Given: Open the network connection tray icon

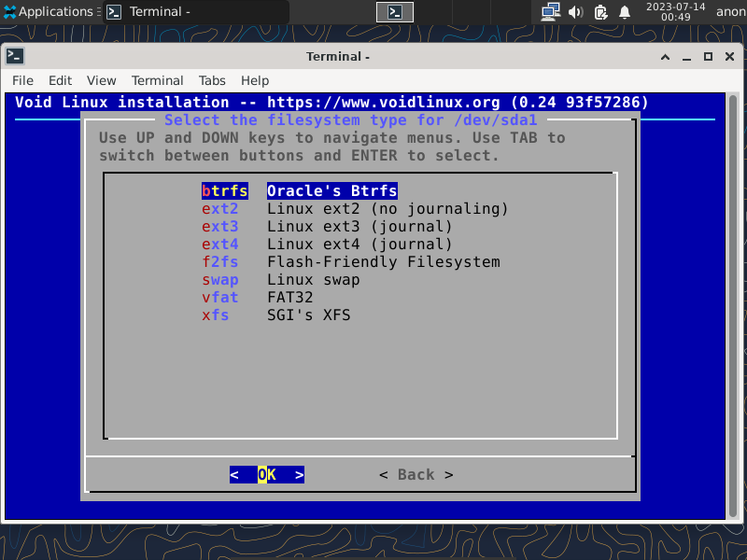Looking at the screenshot, I should click(x=550, y=12).
